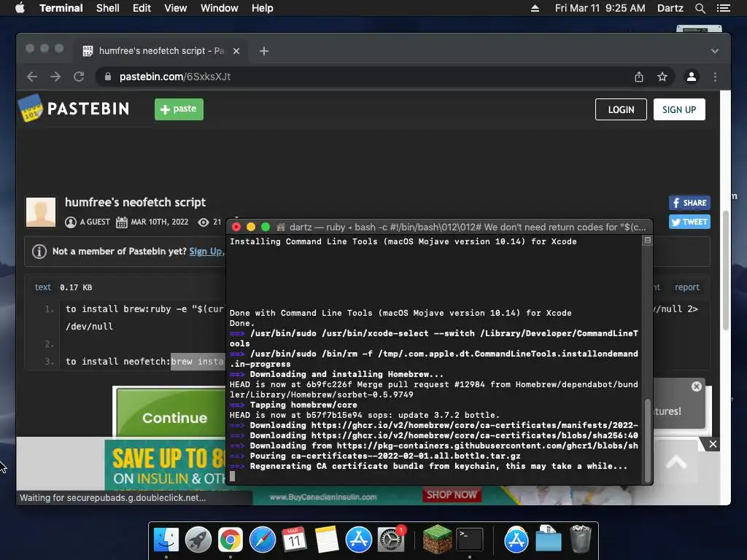Open the Trash in the Dock

(580, 539)
